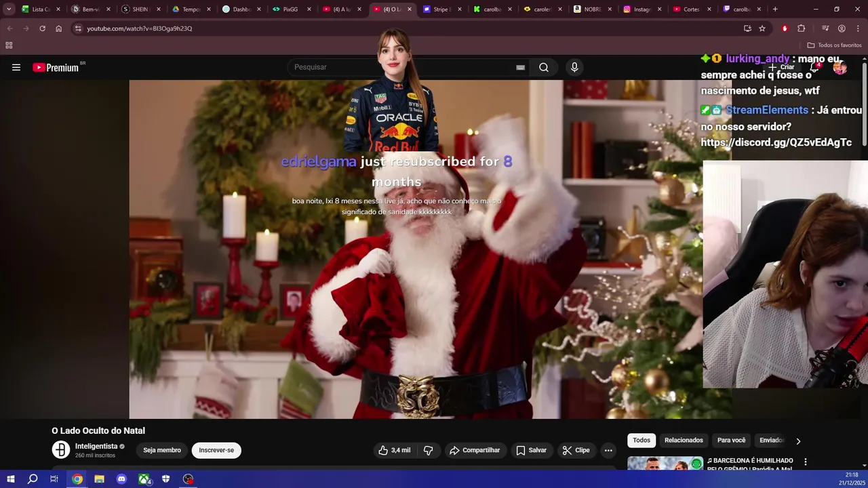Open Chrome three-dot menu
868x488 pixels.
coord(858,28)
